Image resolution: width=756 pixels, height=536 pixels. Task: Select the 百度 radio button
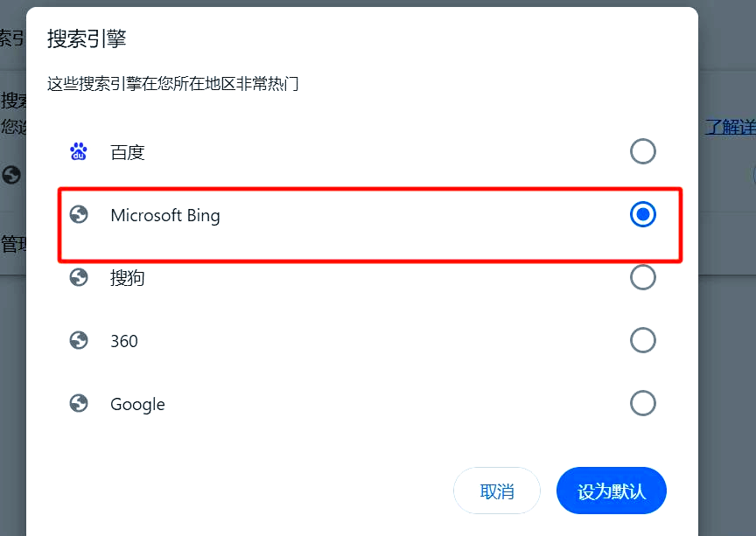pos(643,151)
